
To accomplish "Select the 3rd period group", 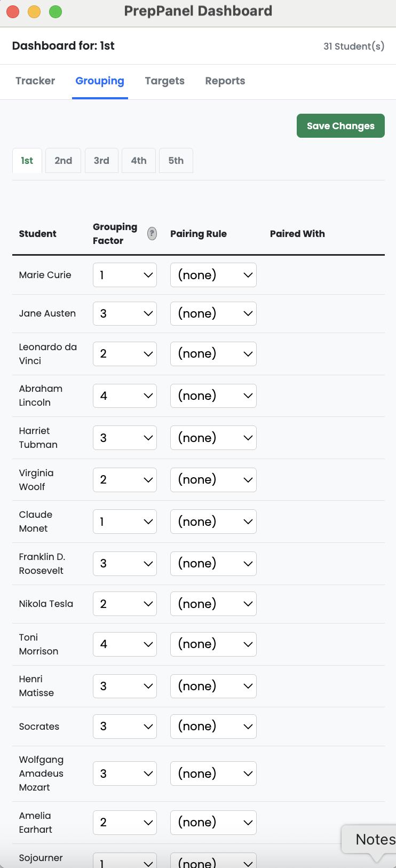I will [101, 160].
